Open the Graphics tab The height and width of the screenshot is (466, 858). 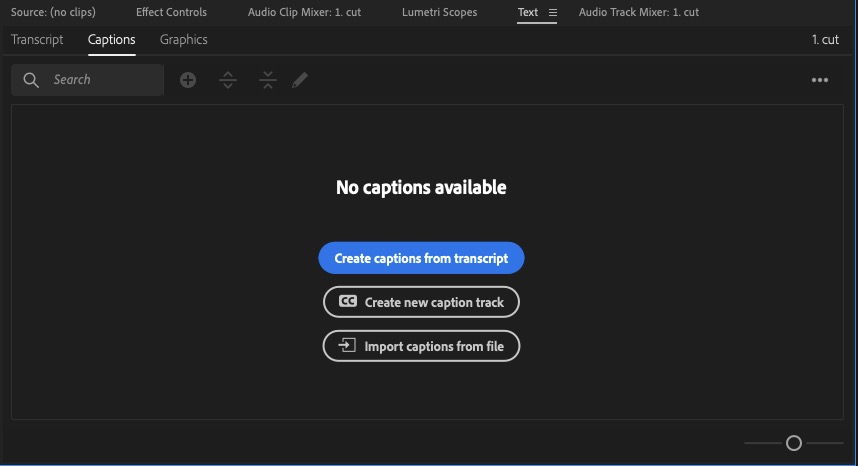click(x=184, y=39)
